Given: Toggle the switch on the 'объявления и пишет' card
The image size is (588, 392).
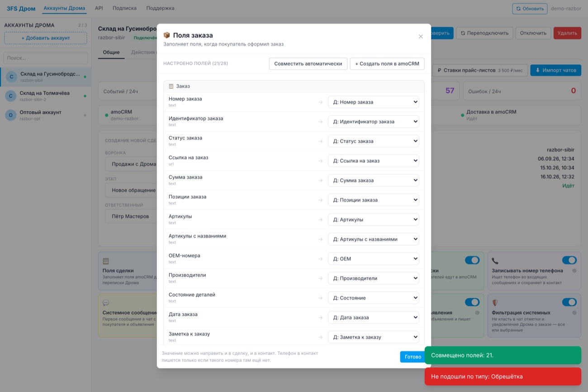Looking at the screenshot, I should click(472, 302).
